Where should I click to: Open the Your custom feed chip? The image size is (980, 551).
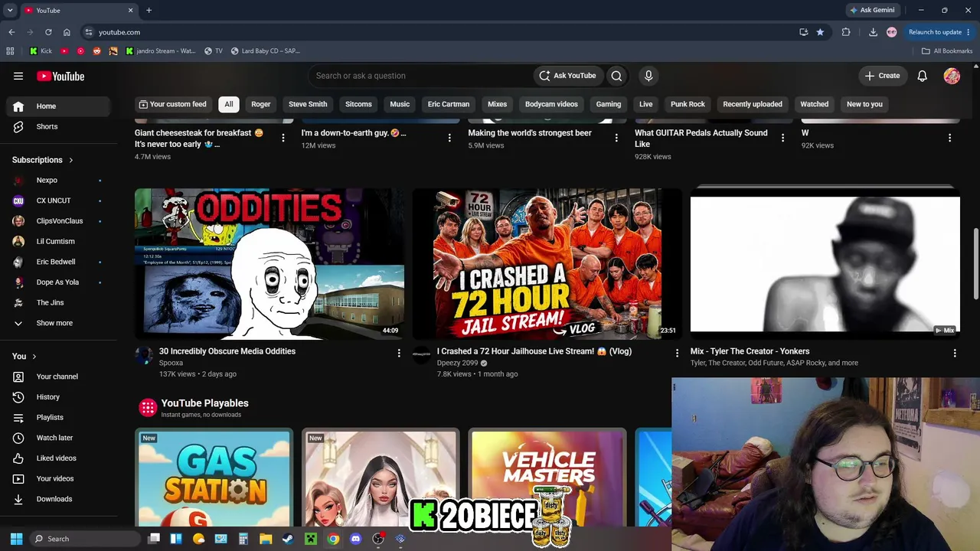pos(172,104)
